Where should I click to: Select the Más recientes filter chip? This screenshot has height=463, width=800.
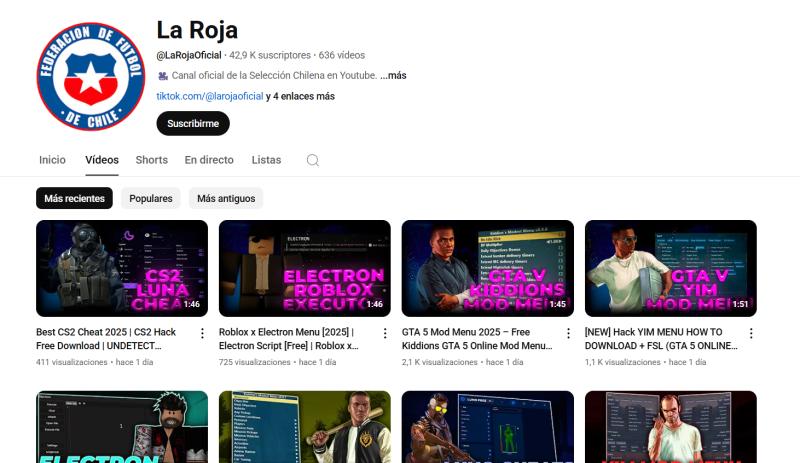tap(74, 199)
